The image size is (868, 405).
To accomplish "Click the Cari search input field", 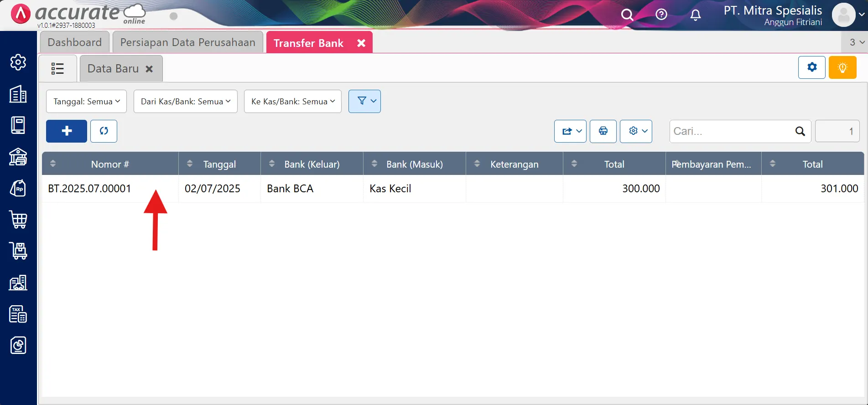I will click(x=731, y=131).
